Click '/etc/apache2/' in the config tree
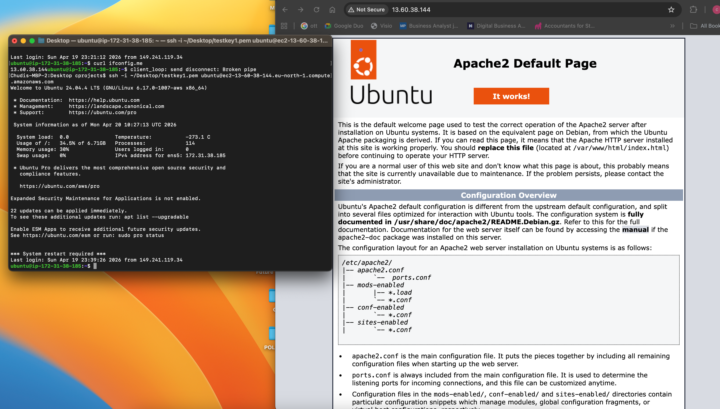The height and width of the screenshot is (409, 720). [x=367, y=263]
